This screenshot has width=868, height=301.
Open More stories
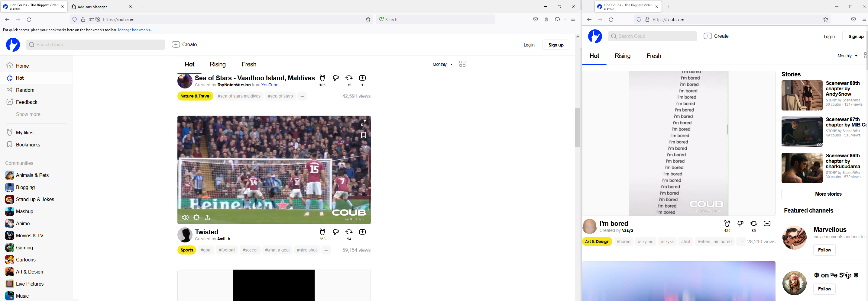(828, 194)
